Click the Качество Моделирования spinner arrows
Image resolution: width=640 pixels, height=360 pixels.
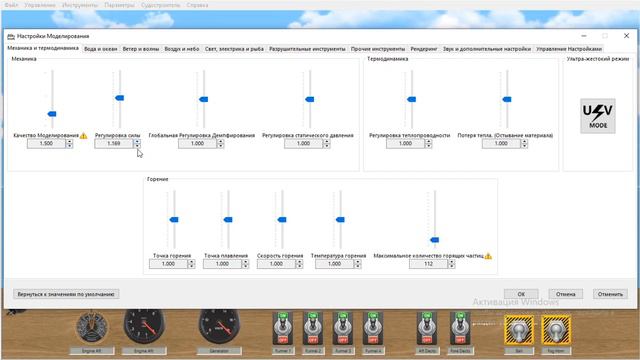point(69,144)
